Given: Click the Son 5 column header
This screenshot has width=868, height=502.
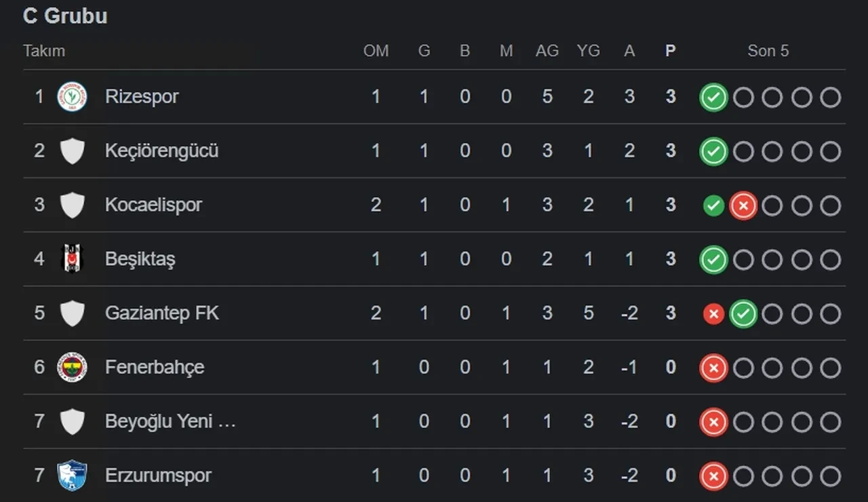Looking at the screenshot, I should coord(768,51).
